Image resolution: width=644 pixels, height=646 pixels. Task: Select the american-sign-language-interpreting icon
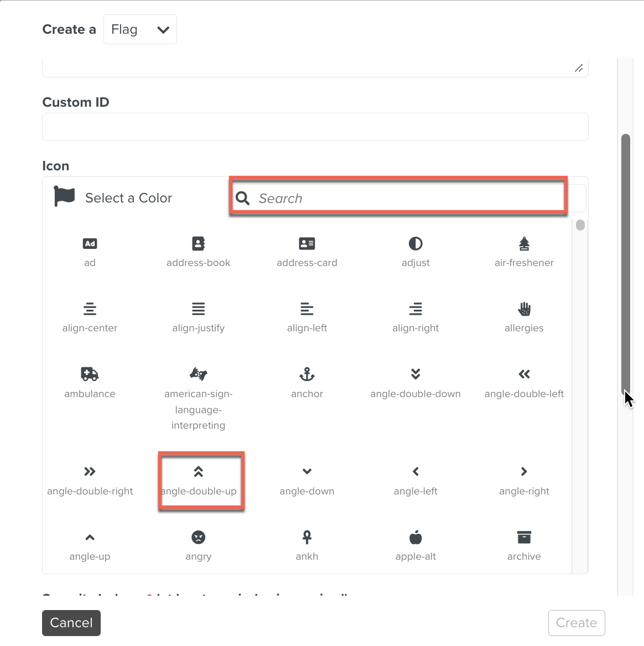[198, 374]
